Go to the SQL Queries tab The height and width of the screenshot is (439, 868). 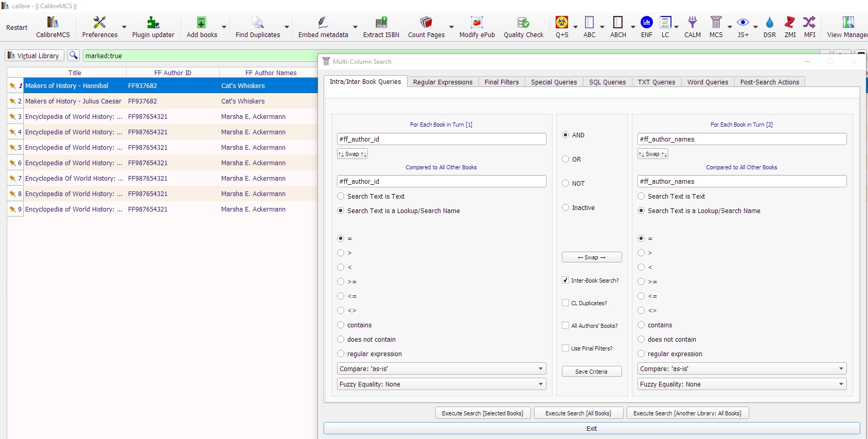(607, 82)
